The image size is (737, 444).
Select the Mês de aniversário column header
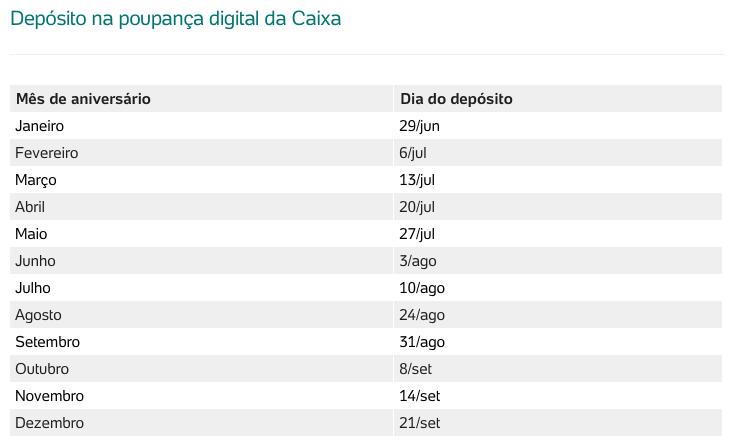tap(201, 99)
